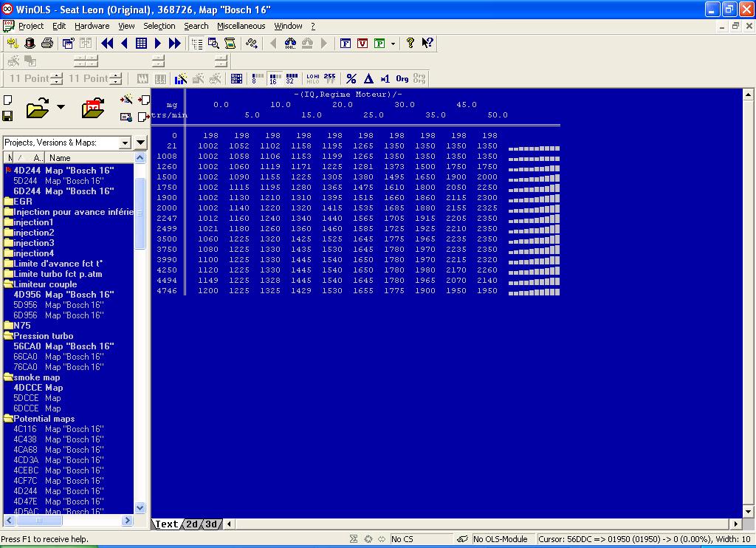The image size is (756, 548).
Task: Click the footsteps trace icon
Action: click(x=251, y=44)
